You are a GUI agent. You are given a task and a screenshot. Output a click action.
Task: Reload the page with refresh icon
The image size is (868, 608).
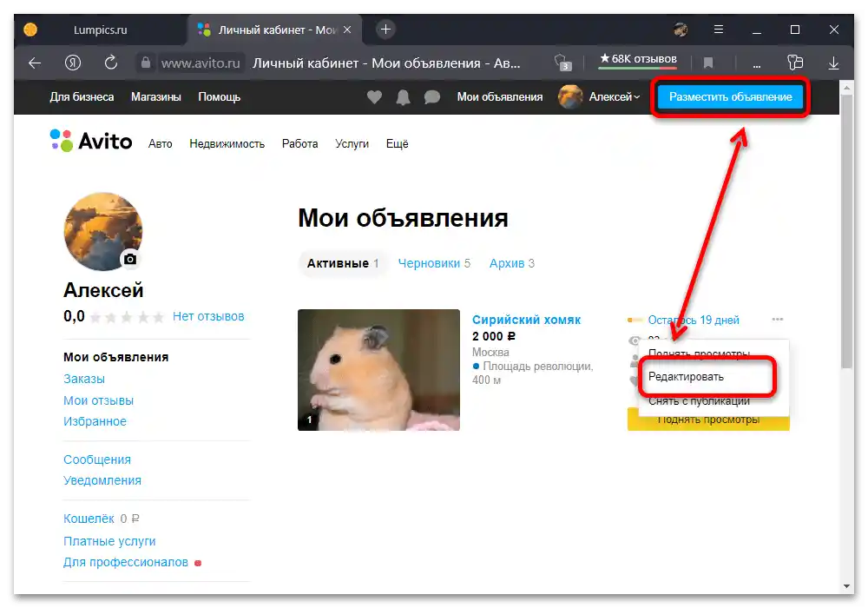coord(111,63)
